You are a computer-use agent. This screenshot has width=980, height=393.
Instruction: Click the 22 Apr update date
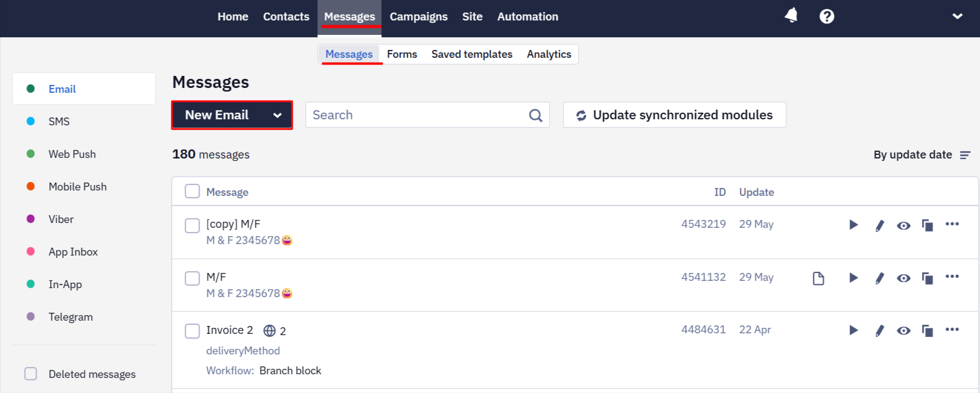coord(755,330)
